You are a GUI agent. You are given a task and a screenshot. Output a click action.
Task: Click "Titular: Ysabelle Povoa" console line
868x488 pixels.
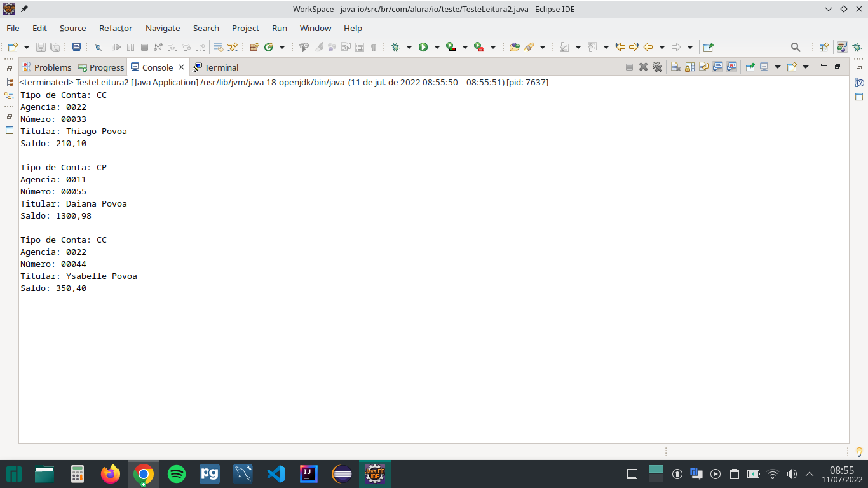tap(79, 276)
